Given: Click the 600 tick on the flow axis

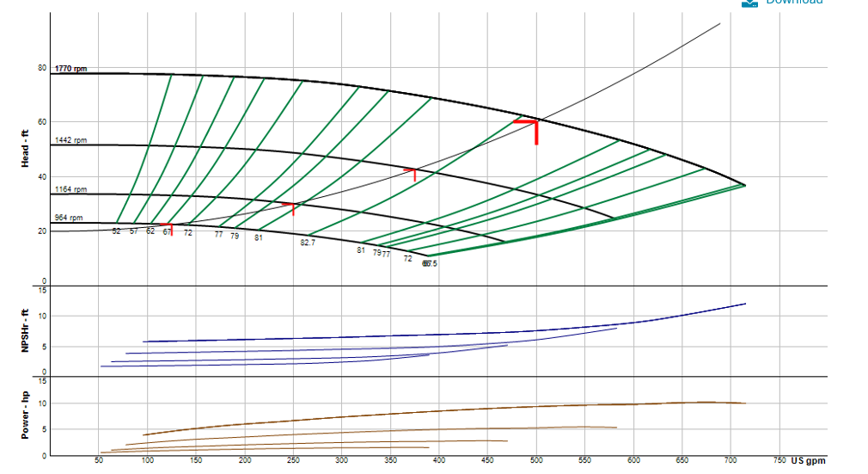Looking at the screenshot, I should [633, 460].
